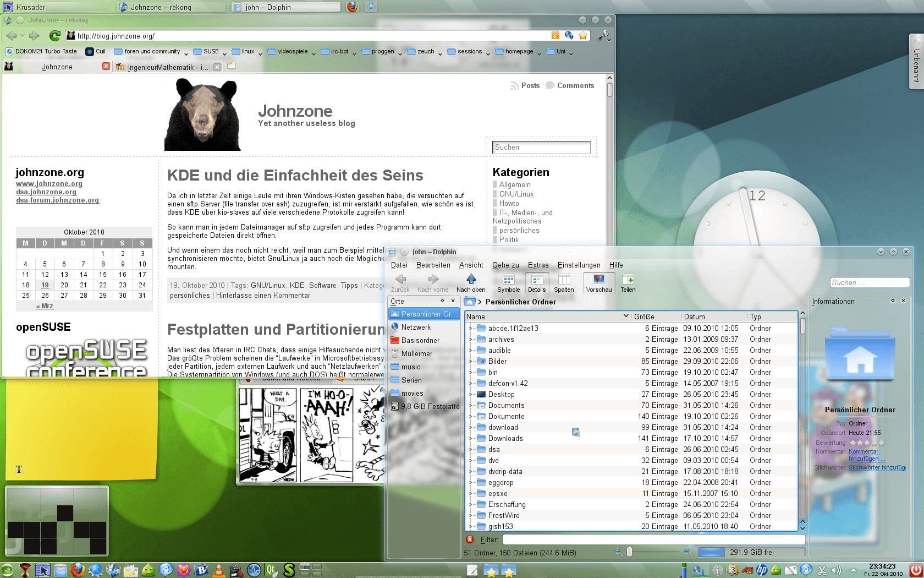Toggle the Vorschau preview mode
The image size is (924, 578).
[x=598, y=283]
